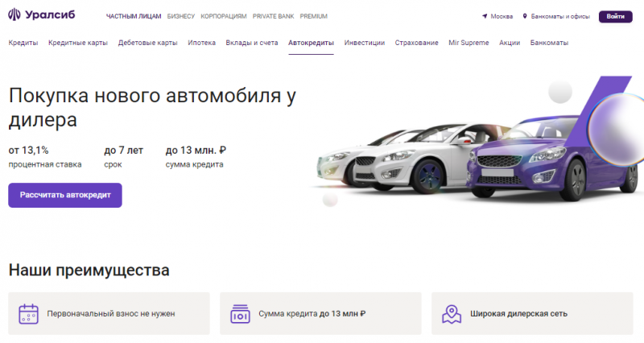644x343 pixels.
Task: Select the Вклады и счета tab
Action: click(x=252, y=43)
